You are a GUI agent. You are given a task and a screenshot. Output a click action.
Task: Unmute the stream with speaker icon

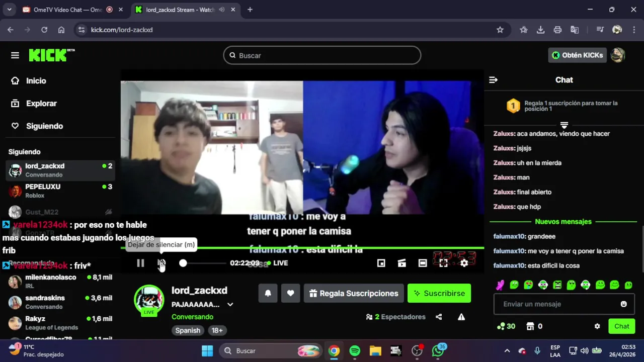tap(162, 263)
